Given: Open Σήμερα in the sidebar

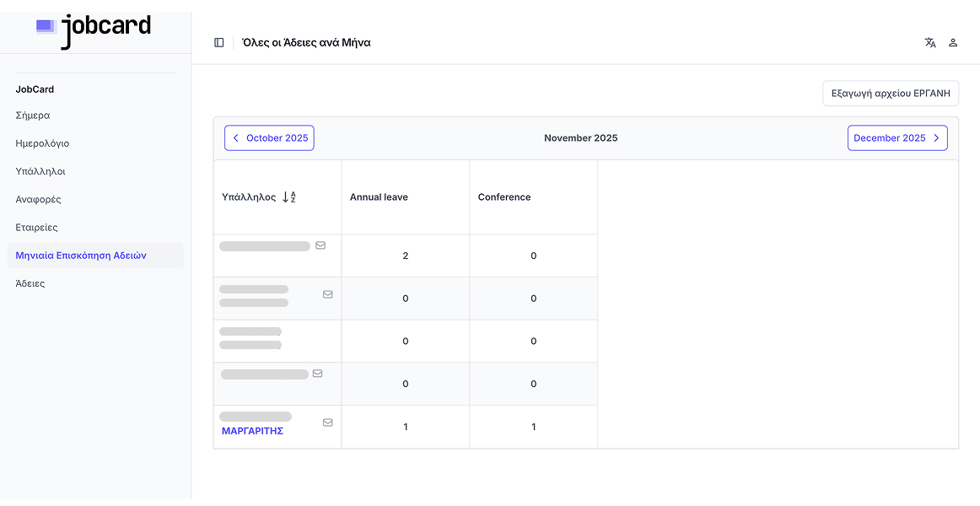Looking at the screenshot, I should [33, 116].
